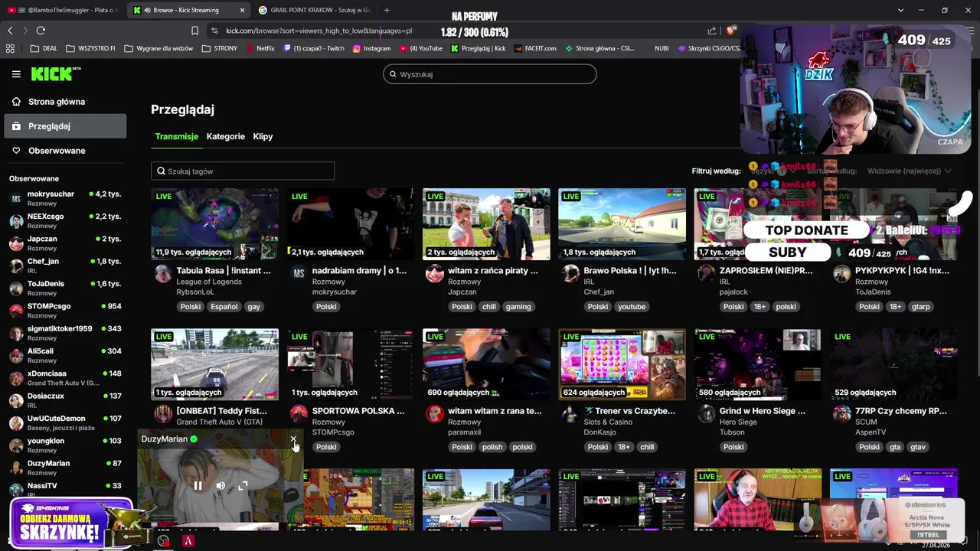Open League of Legends category link

209,282
